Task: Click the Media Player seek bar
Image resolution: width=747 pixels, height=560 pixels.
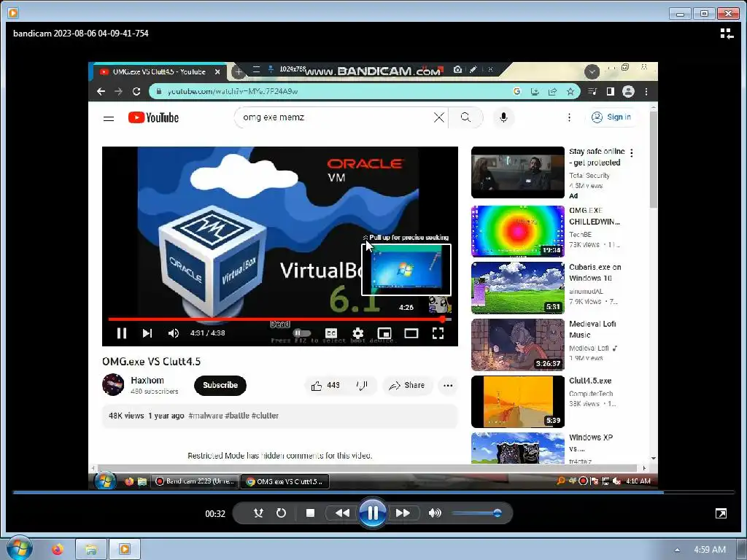Action: (373, 492)
